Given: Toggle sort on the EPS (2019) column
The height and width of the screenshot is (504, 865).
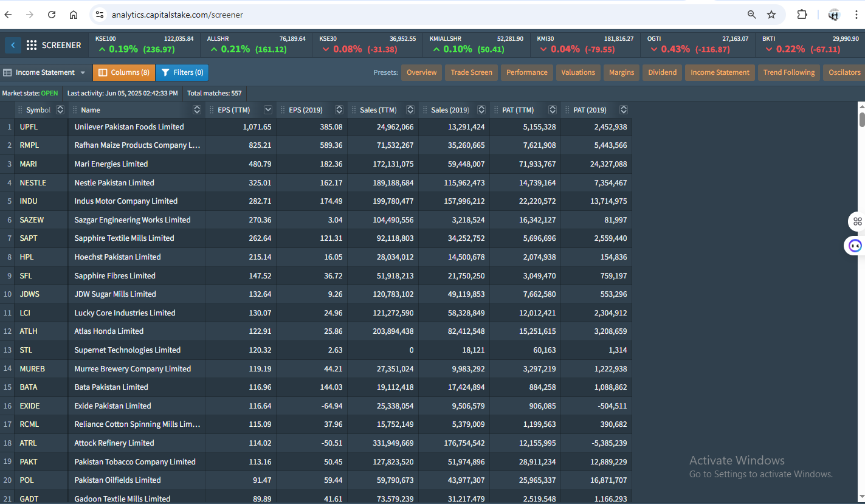Looking at the screenshot, I should coord(339,110).
